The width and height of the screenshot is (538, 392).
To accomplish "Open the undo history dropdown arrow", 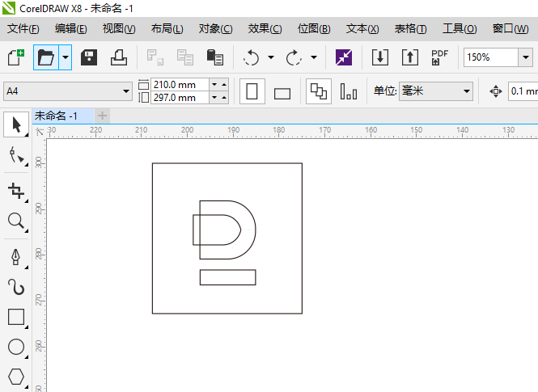I will [x=271, y=57].
